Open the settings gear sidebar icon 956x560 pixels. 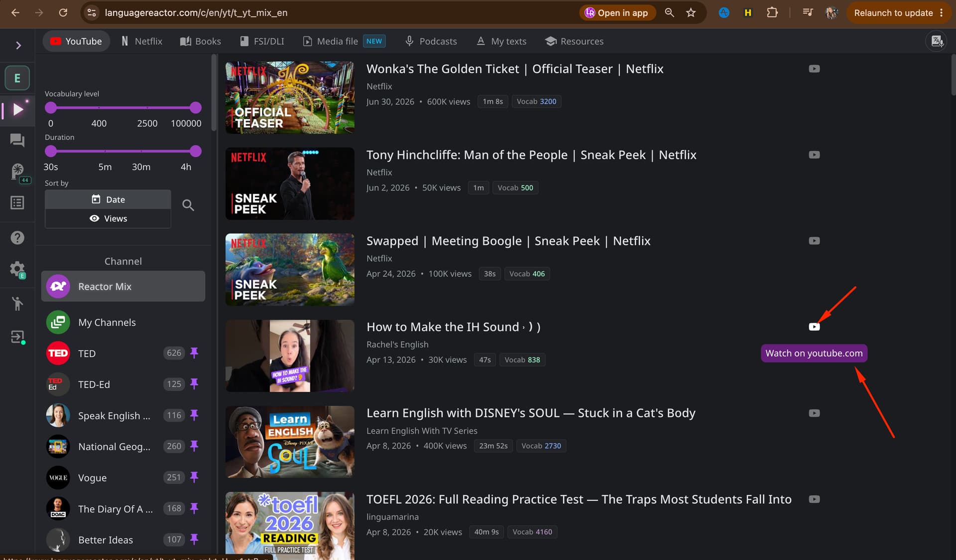[x=17, y=270]
